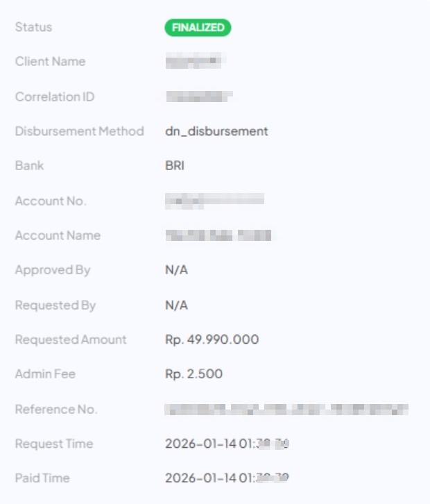Image resolution: width=430 pixels, height=504 pixels.
Task: Click the Request Time timestamp value
Action: pos(227,444)
